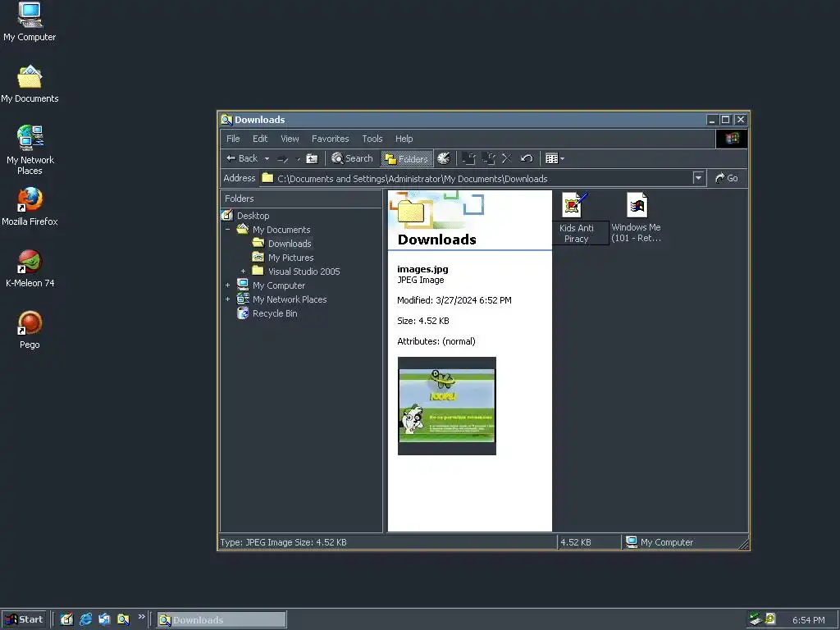Click the Copy To toolbar icon
The image size is (840, 630).
click(488, 158)
